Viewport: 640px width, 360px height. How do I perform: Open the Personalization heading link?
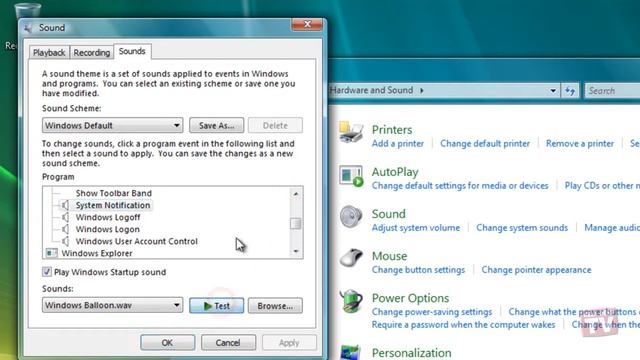tap(411, 353)
